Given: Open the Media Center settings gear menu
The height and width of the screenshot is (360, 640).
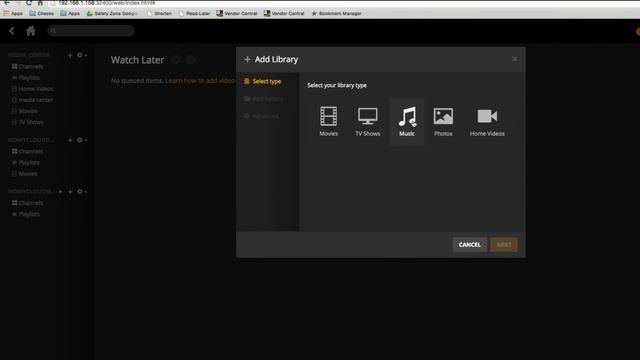Looking at the screenshot, I should tap(81, 55).
